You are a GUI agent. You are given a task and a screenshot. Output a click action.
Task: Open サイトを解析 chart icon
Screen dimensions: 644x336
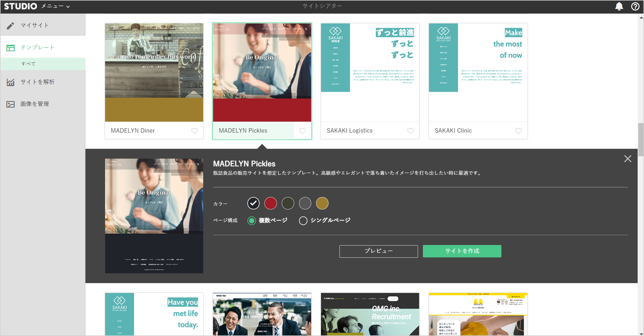pos(11,82)
